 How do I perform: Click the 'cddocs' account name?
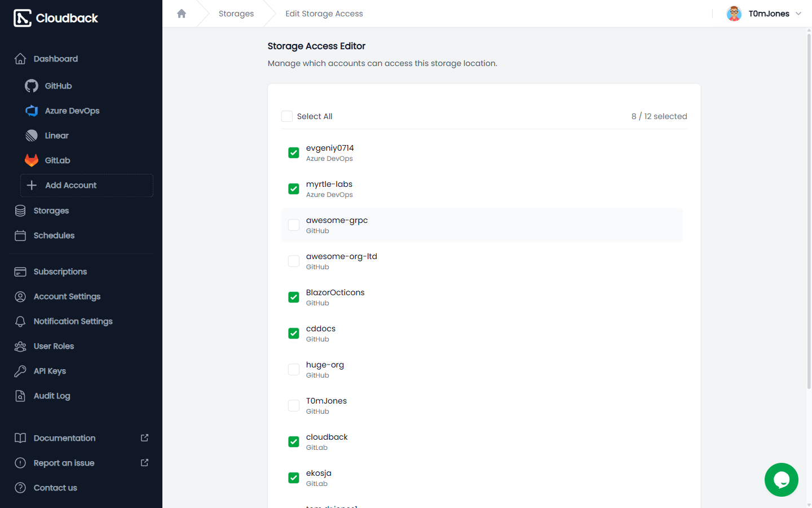pos(321,329)
